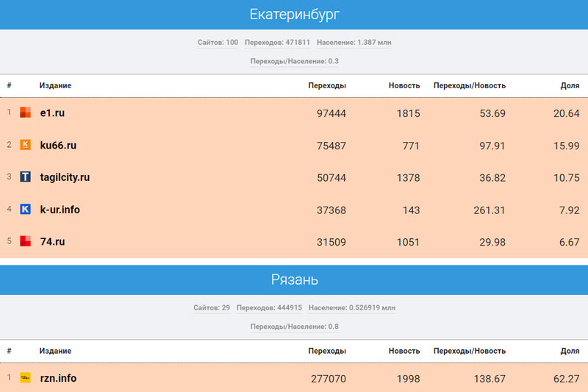The width and height of the screenshot is (588, 392).
Task: Click the Сайтов: 100 stat label
Action: point(218,43)
